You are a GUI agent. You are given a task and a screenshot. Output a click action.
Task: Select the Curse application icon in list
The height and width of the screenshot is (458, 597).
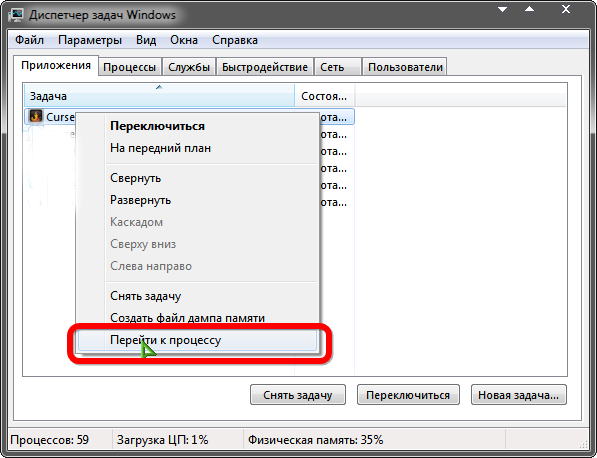[36, 116]
